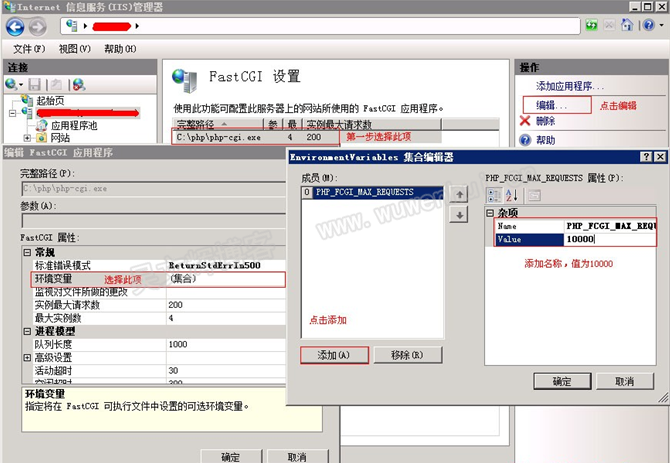Expand the 网站 tree node

pos(27,137)
